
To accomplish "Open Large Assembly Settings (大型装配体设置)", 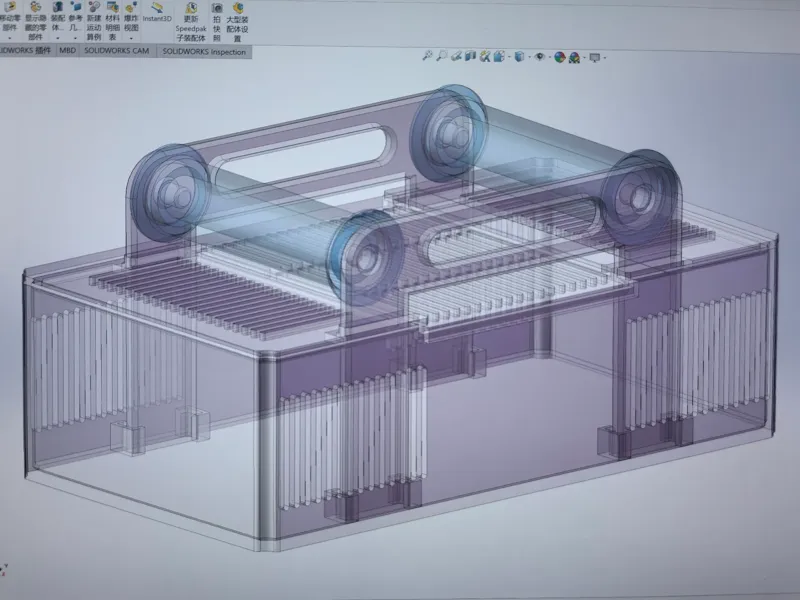I will [237, 21].
